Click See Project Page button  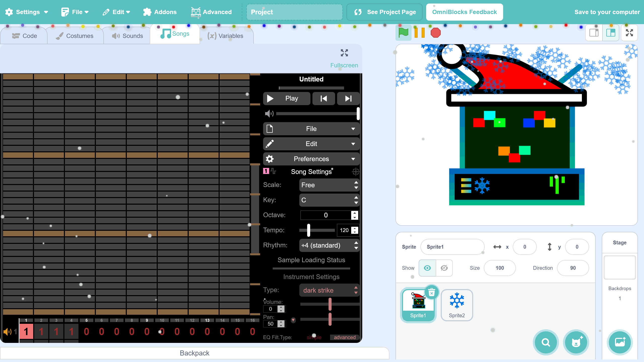384,12
